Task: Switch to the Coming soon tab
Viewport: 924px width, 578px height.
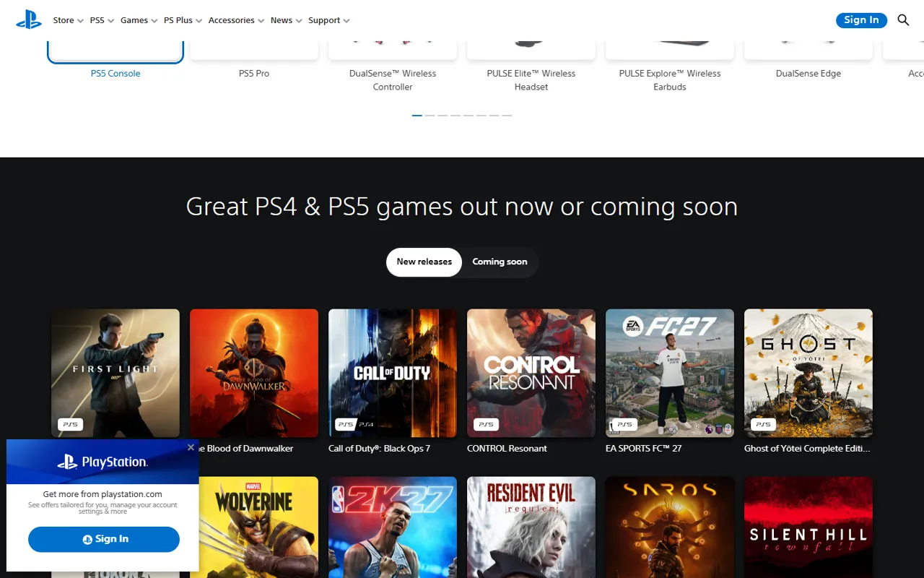Action: pyautogui.click(x=500, y=262)
